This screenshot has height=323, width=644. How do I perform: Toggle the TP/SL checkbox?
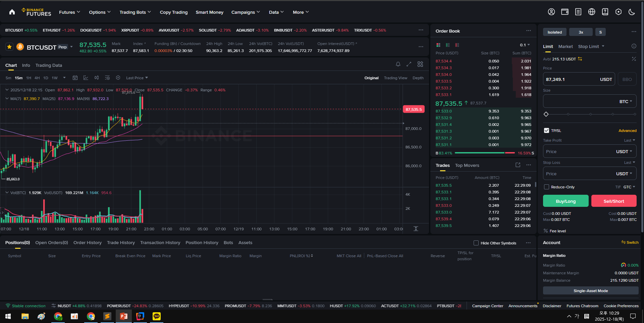tap(547, 130)
